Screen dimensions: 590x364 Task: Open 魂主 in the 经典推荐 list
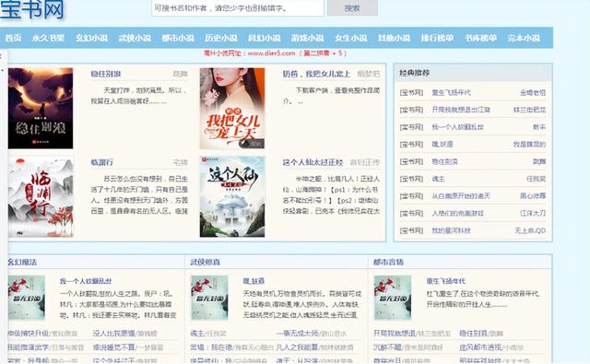pyautogui.click(x=439, y=179)
